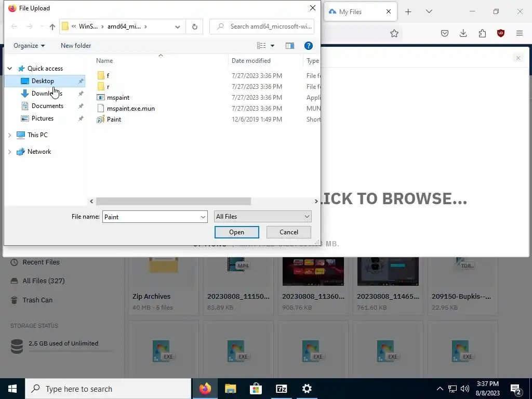Toggle the preview pane icon
The image size is (532, 399).
(x=290, y=46)
